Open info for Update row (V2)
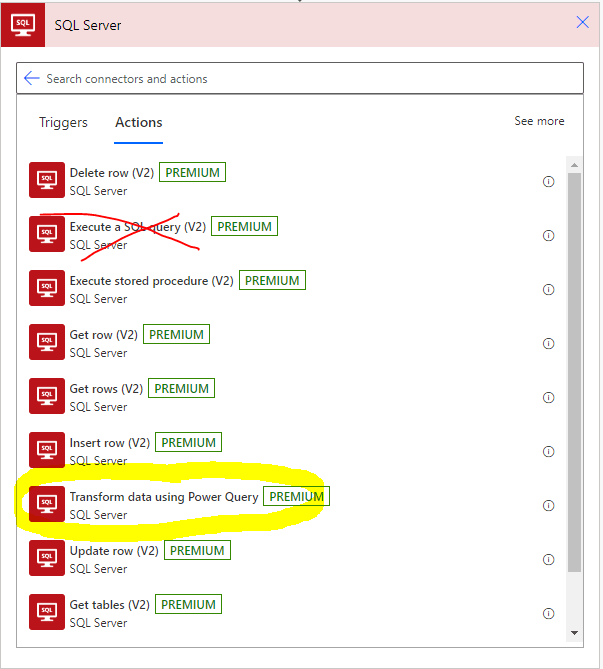Image resolution: width=603 pixels, height=669 pixels. point(548,559)
